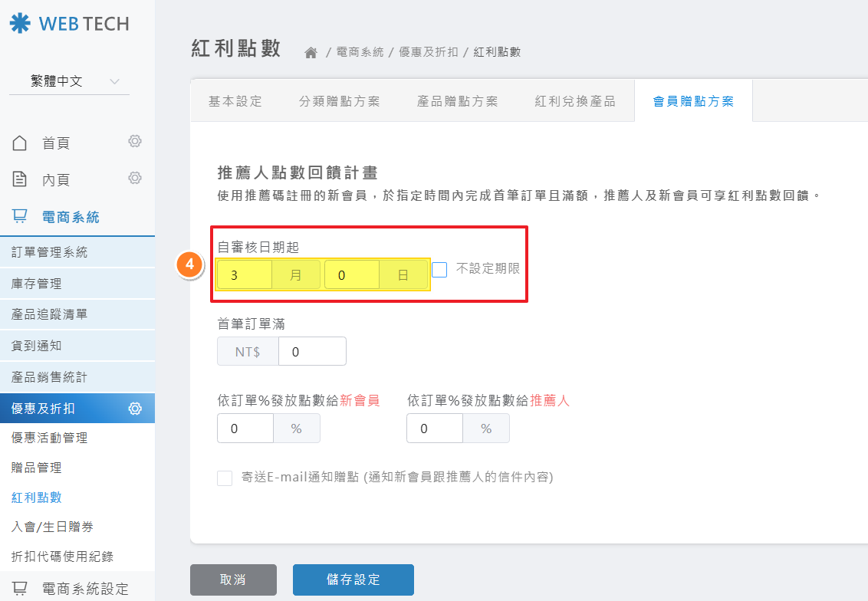Screen dimensions: 868x601
Task: Click the 電商系統設定 cart icon
Action: [20, 589]
